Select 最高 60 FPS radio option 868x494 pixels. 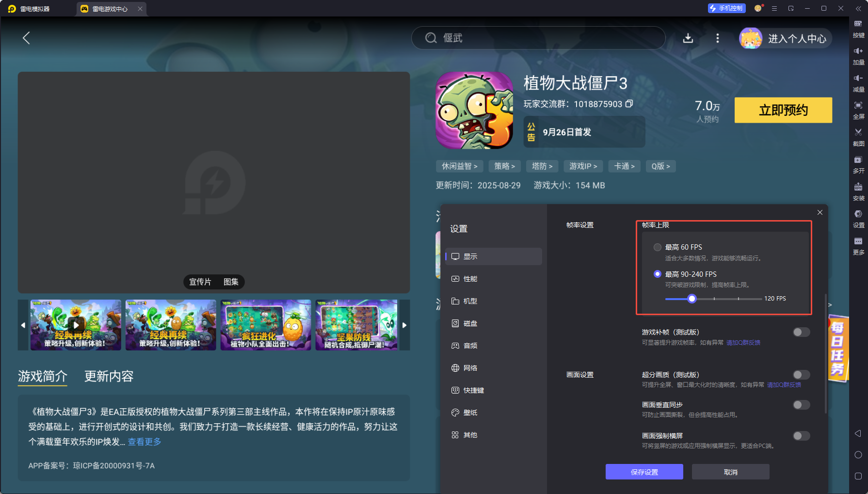pyautogui.click(x=658, y=247)
